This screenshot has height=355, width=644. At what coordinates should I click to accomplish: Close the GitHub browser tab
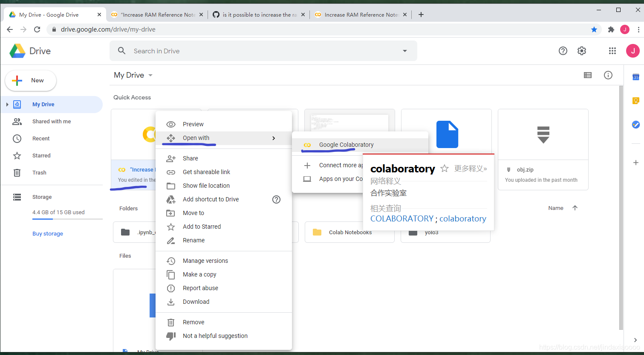click(x=303, y=15)
